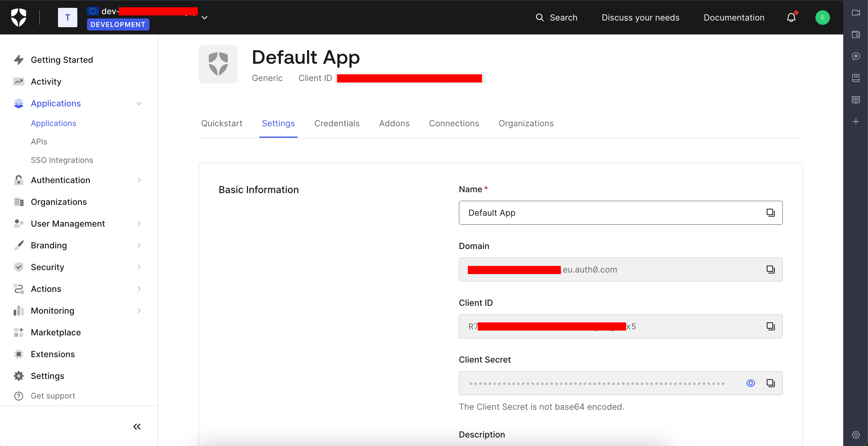Expand the Security section chevron

coord(139,267)
